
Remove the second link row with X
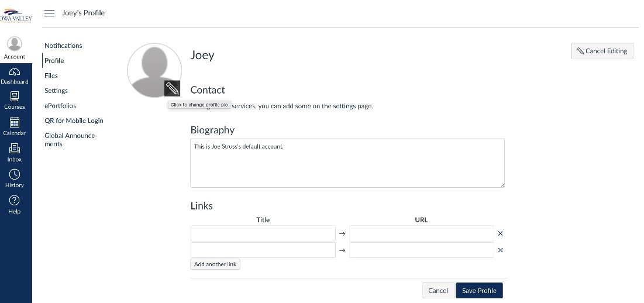coord(500,250)
